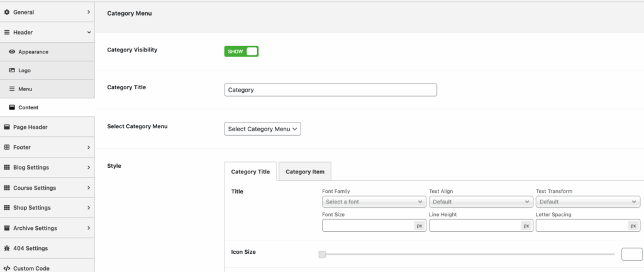
Task: Click the 404 Settings bug icon
Action: (7, 248)
